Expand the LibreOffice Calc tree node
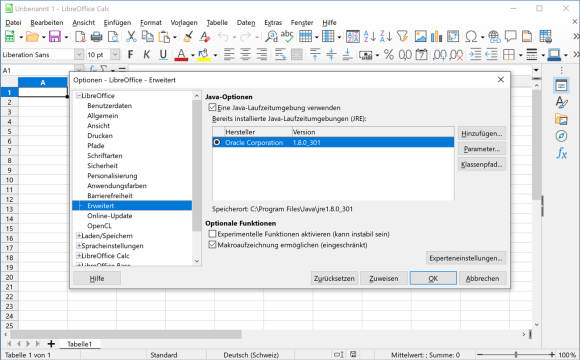Screen dimensions: 580x360 coord(78,255)
